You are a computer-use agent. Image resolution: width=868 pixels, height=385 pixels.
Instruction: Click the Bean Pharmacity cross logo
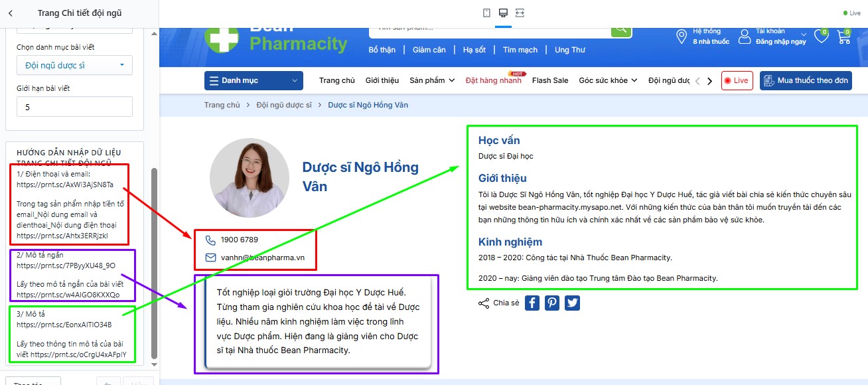(221, 38)
